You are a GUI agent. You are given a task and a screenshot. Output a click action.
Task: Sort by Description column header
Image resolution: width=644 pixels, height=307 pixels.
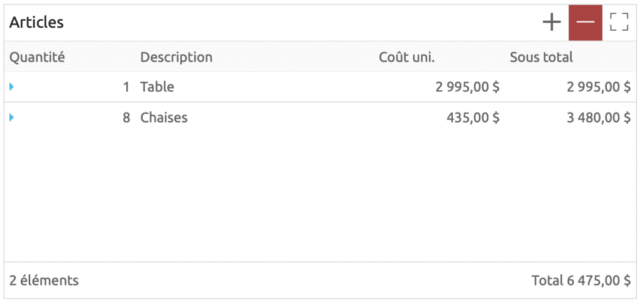[x=176, y=57]
